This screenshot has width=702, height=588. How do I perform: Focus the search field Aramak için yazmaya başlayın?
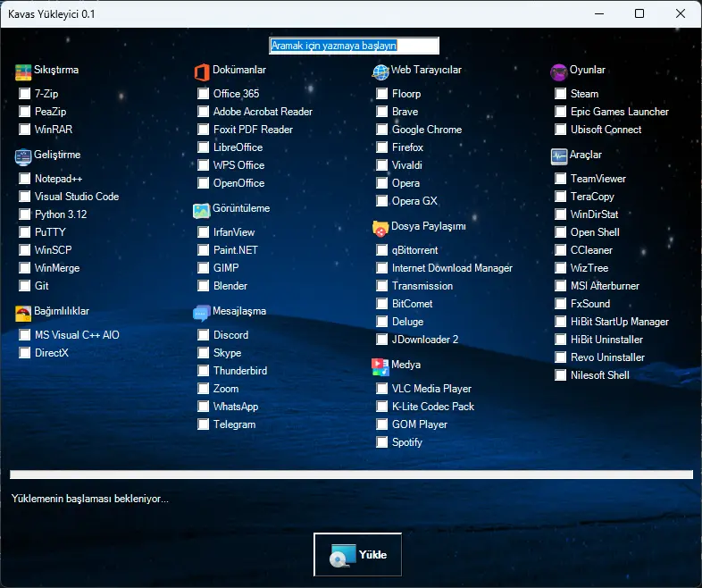[x=355, y=46]
